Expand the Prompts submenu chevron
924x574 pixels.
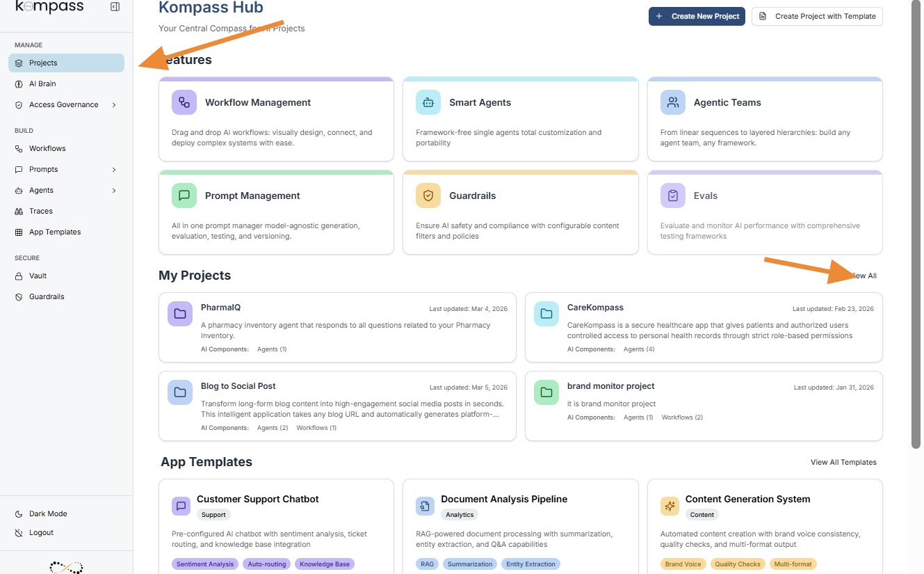114,170
